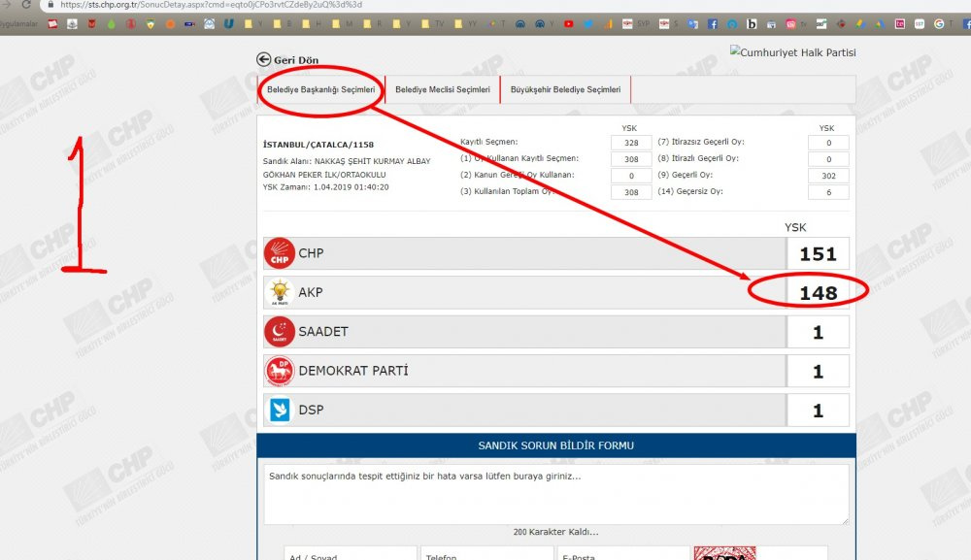The width and height of the screenshot is (971, 560).
Task: Open the YouTube bookmark
Action: pyautogui.click(x=568, y=24)
